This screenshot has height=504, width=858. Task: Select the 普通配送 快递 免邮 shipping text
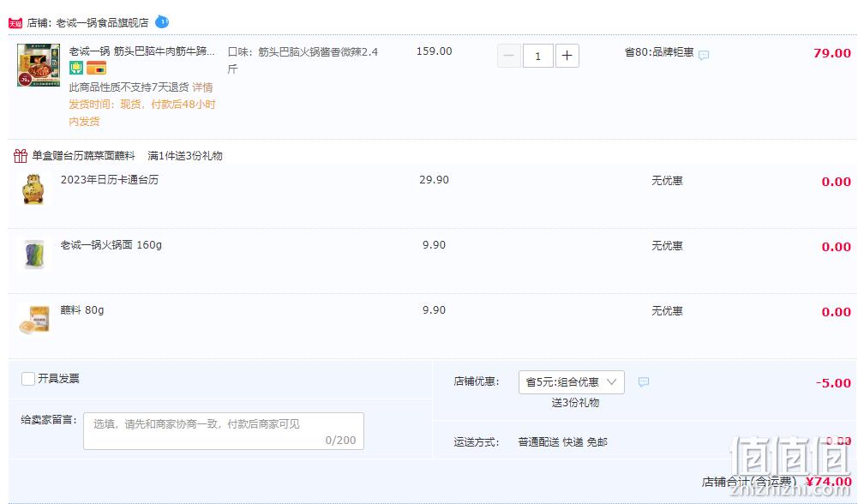(562, 442)
